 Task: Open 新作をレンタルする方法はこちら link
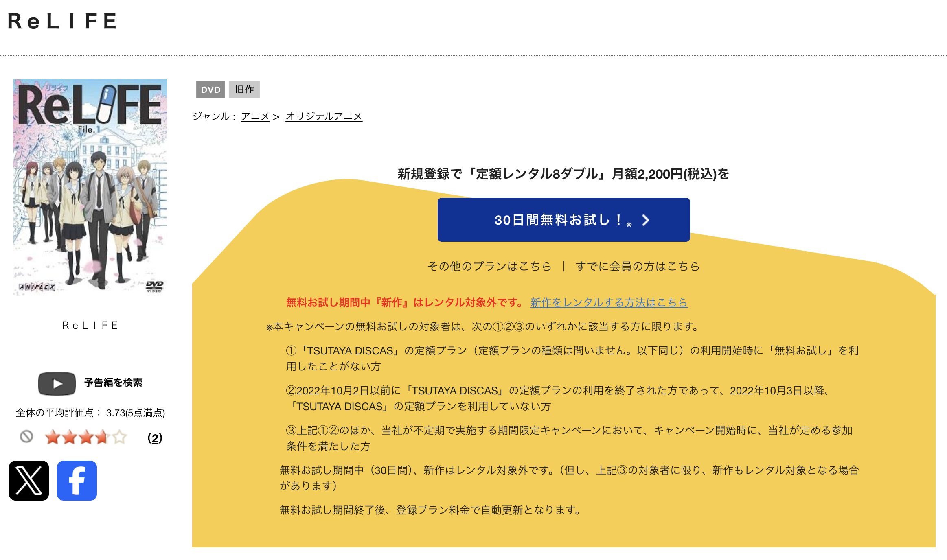(609, 302)
